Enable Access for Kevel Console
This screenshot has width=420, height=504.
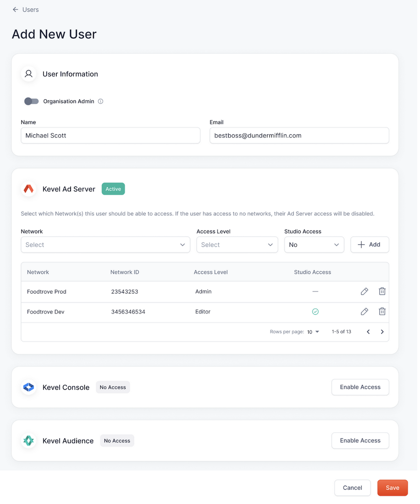(360, 387)
